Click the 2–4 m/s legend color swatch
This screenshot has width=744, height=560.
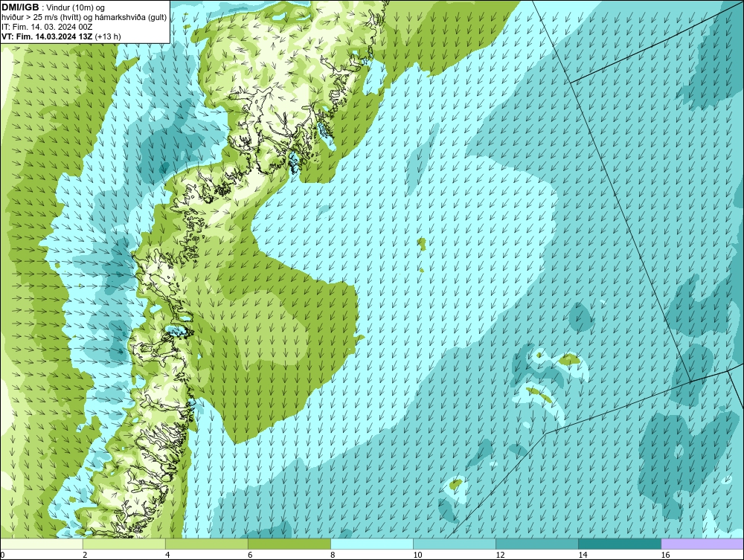(x=124, y=544)
